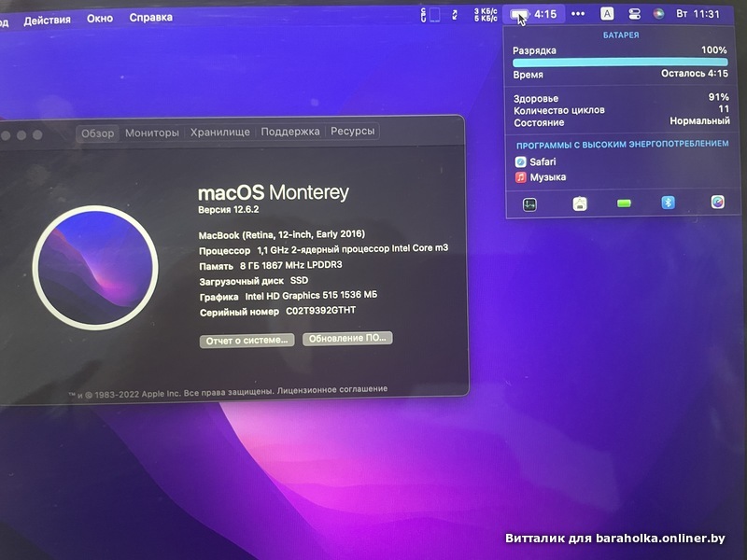Click the 'Здоровье' label in battery panel
Viewport: 747px width, 560px height.
536,99
